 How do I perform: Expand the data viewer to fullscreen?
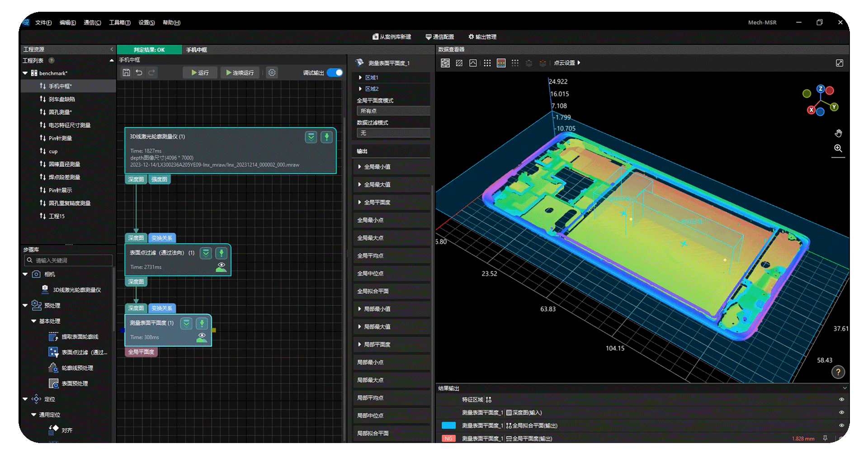(840, 63)
